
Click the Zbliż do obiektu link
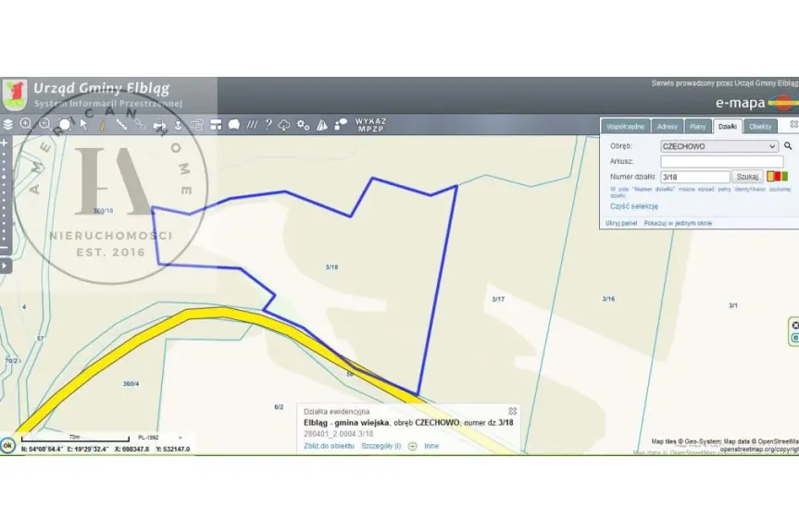pyautogui.click(x=329, y=446)
